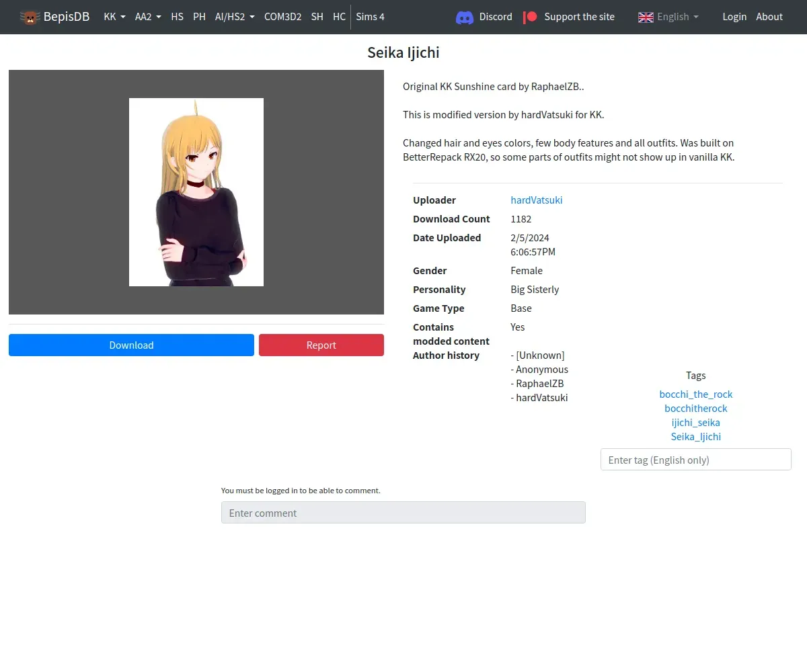Expand the AA2 dropdown menu

(x=148, y=17)
